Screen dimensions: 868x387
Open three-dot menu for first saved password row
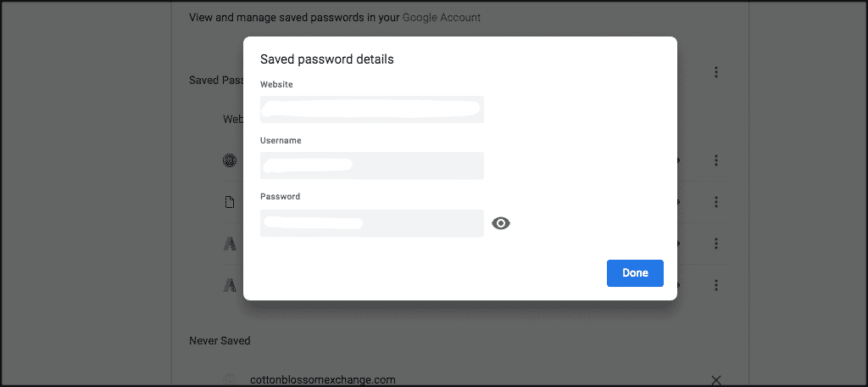point(716,160)
